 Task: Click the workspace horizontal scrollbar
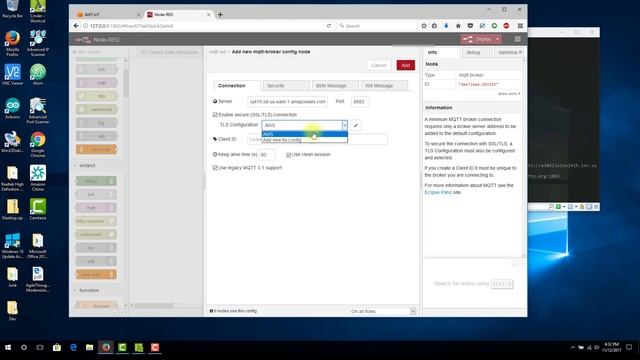pyautogui.click(x=154, y=306)
